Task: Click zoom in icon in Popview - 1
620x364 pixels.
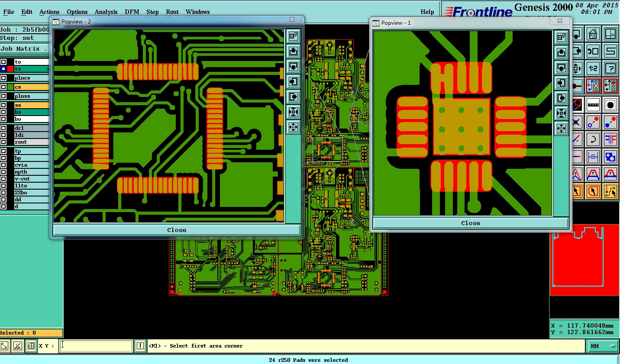Action: [561, 113]
